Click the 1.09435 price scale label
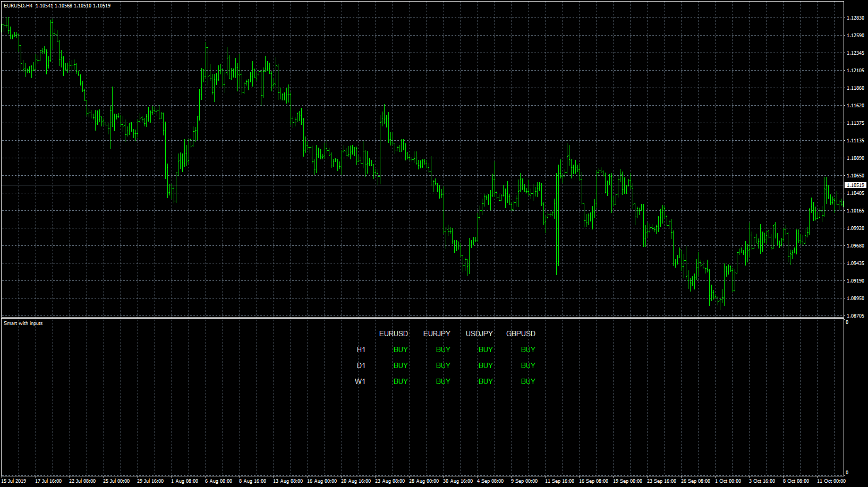The image size is (868, 487). point(855,263)
